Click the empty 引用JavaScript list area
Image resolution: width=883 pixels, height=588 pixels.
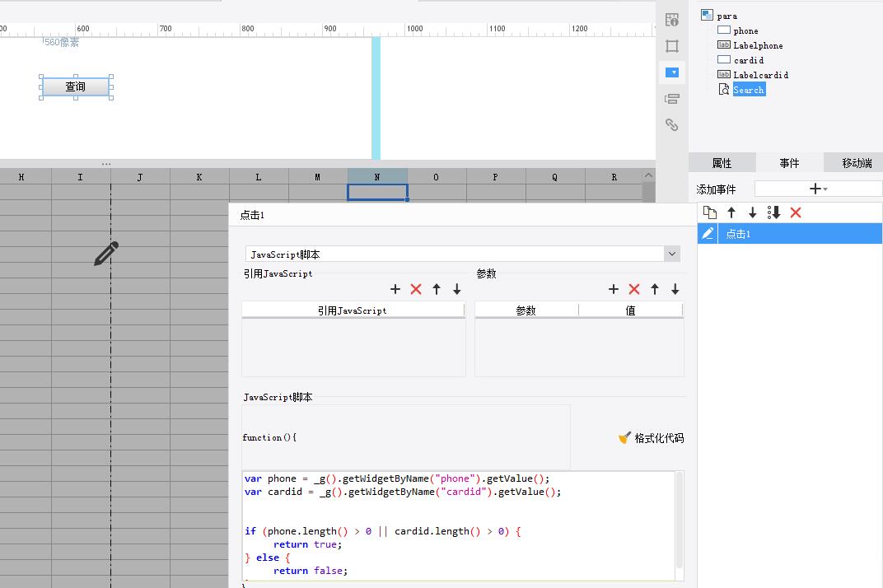click(x=353, y=347)
